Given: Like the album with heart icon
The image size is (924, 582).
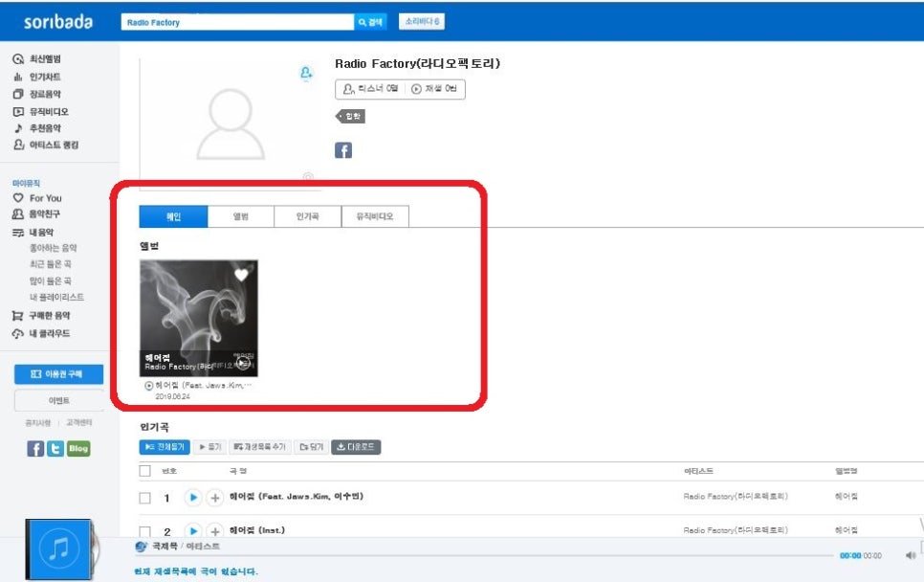Looking at the screenshot, I should click(x=241, y=275).
